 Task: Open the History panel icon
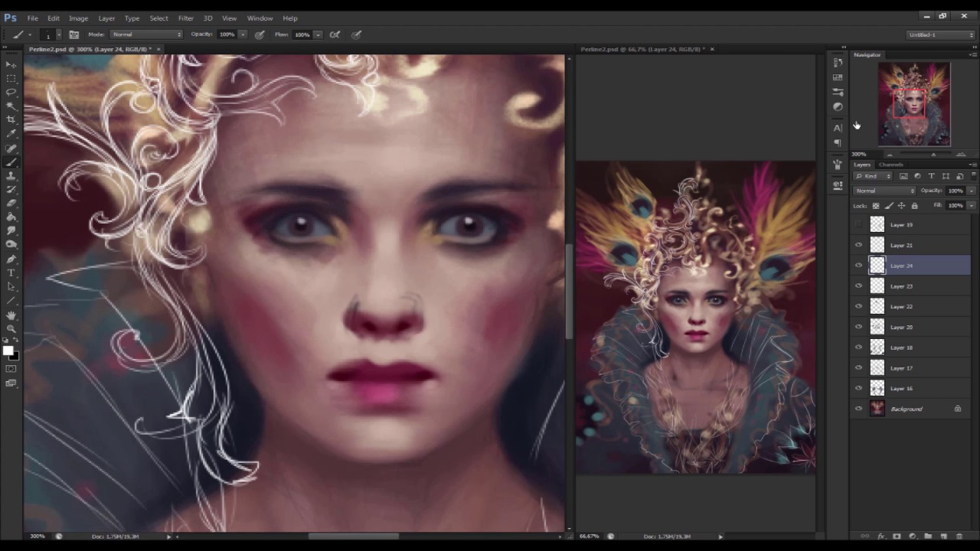pos(838,63)
